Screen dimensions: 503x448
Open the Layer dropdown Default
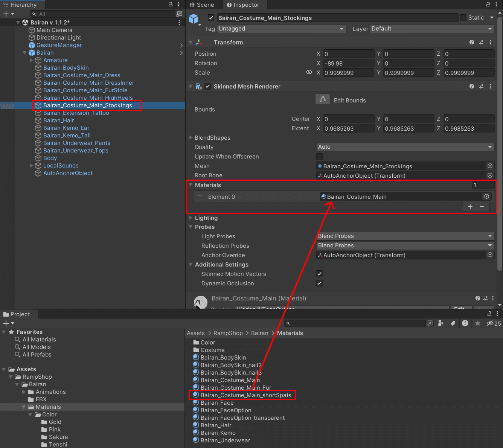coord(432,29)
